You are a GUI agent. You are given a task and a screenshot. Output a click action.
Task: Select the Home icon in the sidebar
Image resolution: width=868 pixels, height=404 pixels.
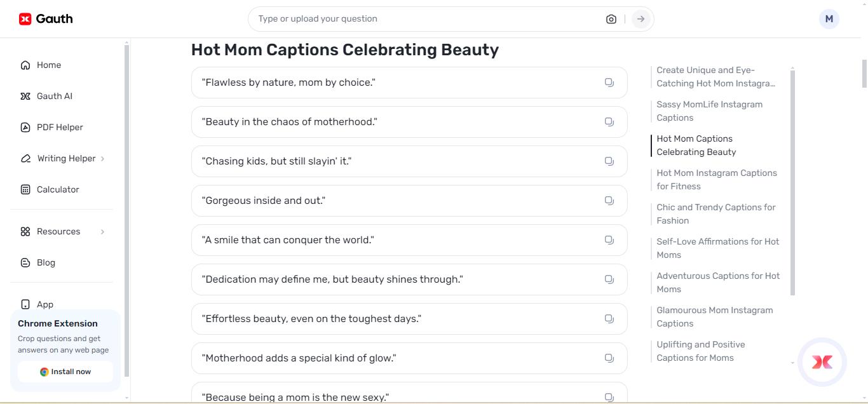pos(25,65)
